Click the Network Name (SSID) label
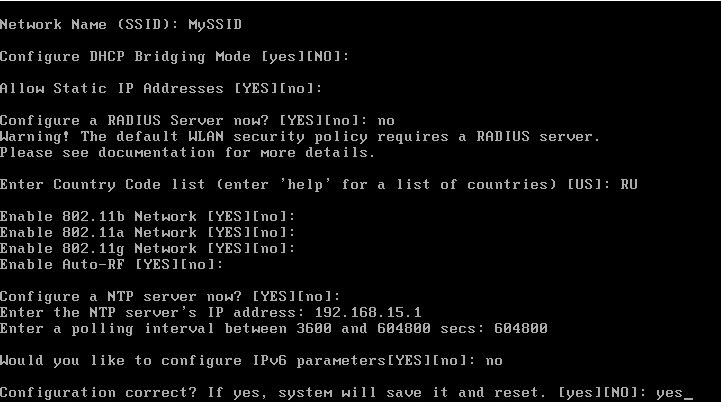721x402 pixels. point(90,24)
